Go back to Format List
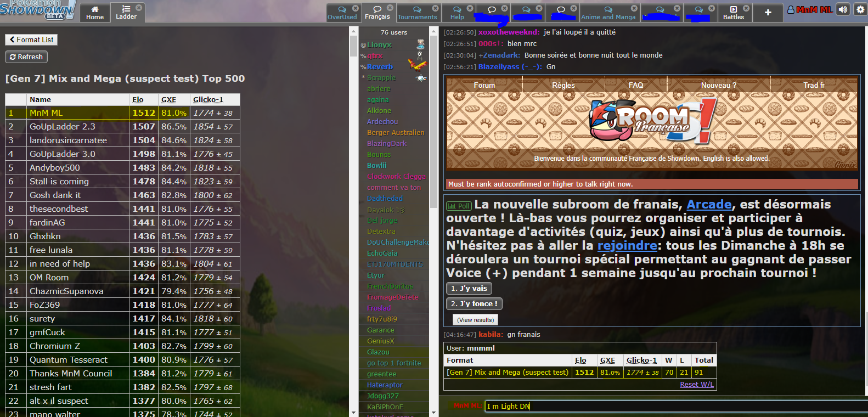Screen dimensions: 868x417 (x=31, y=40)
